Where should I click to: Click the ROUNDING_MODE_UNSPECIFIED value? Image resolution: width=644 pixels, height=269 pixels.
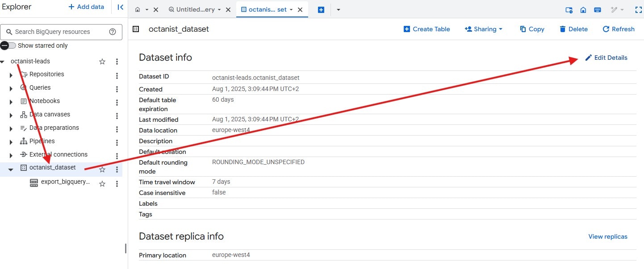click(x=258, y=162)
